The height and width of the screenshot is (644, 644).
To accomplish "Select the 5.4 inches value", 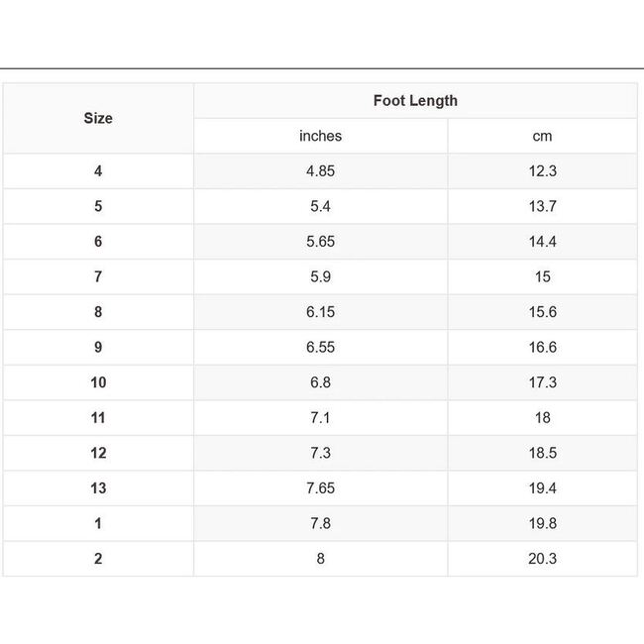I will (x=320, y=207).
